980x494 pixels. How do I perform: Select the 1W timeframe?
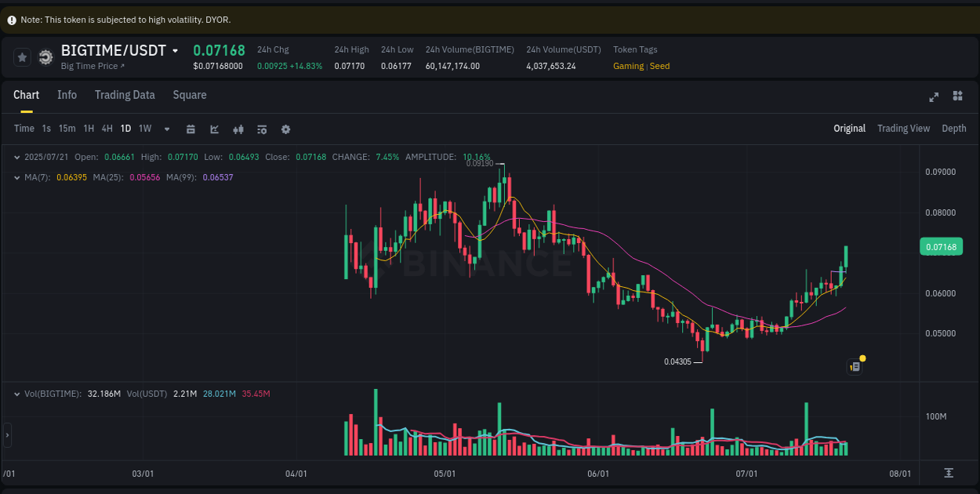144,129
